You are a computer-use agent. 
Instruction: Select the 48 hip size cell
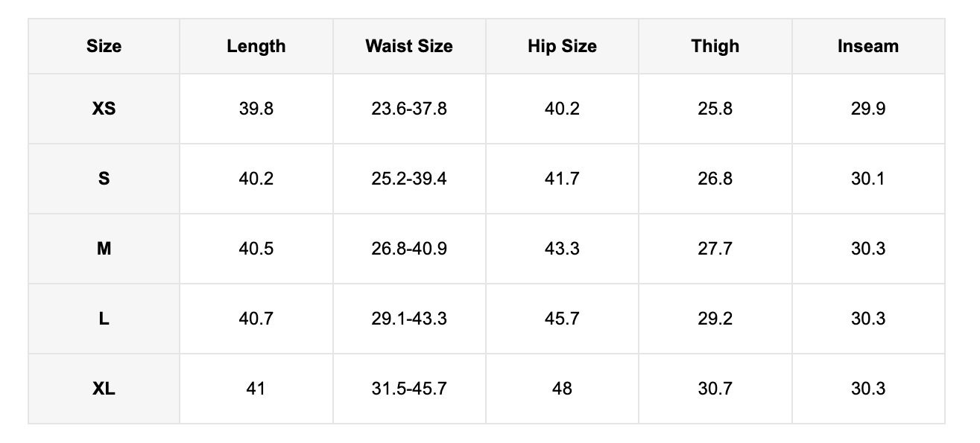(x=562, y=389)
